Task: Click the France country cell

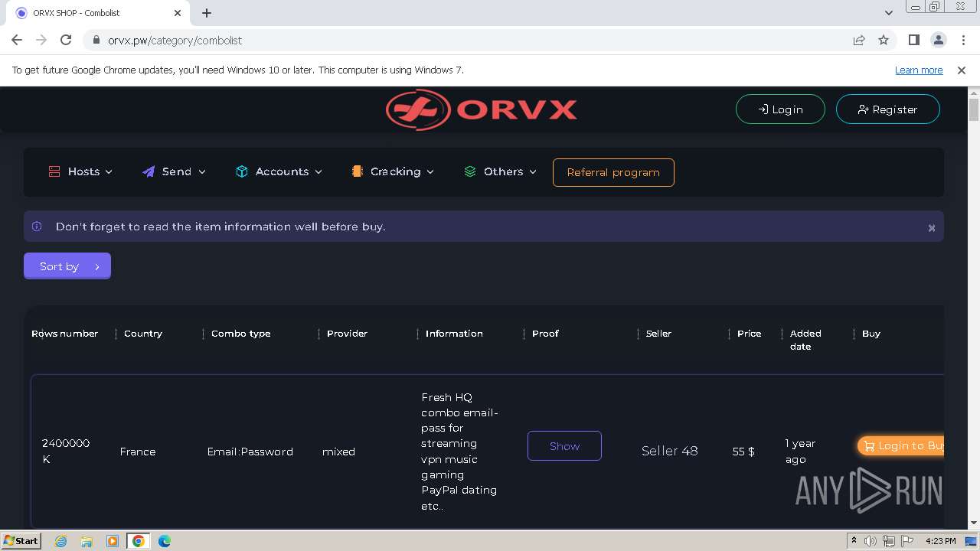Action: click(x=138, y=452)
